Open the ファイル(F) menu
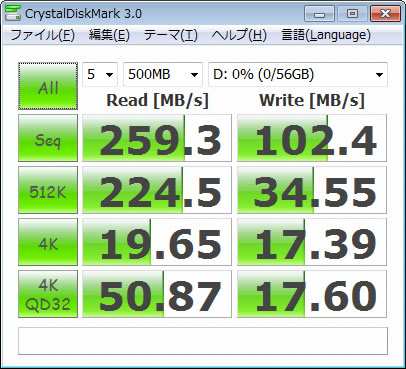This screenshot has width=406, height=369. (x=42, y=35)
